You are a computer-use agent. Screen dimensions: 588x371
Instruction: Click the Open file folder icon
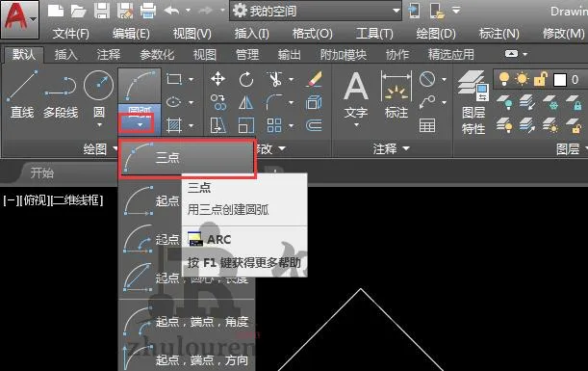click(x=78, y=11)
